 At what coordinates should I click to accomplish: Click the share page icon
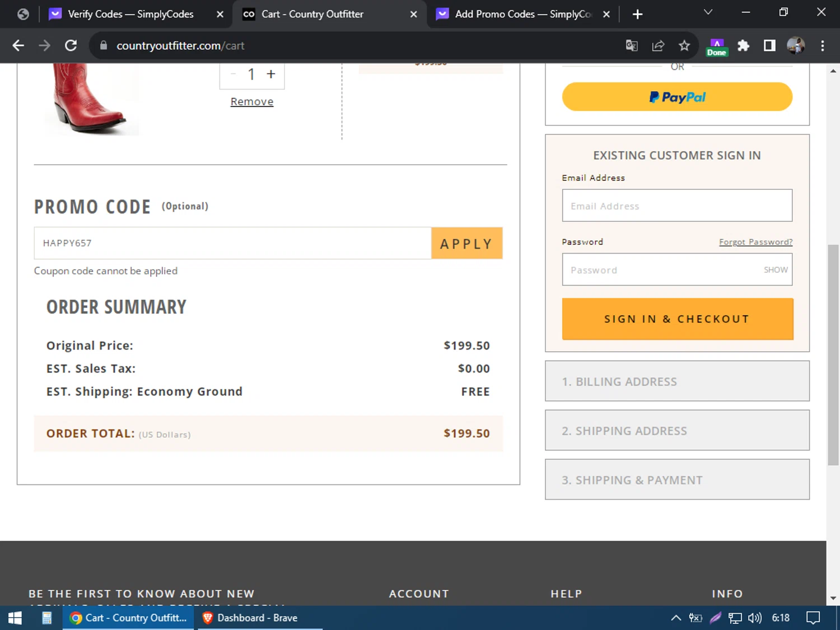(x=658, y=45)
